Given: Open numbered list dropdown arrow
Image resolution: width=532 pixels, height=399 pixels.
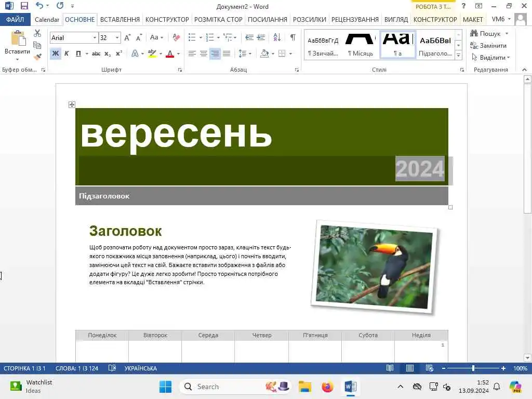Looking at the screenshot, I should 218,37.
